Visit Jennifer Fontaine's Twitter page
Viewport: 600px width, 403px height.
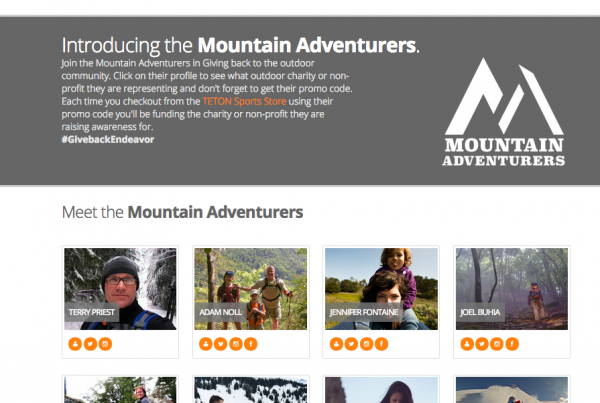click(351, 344)
